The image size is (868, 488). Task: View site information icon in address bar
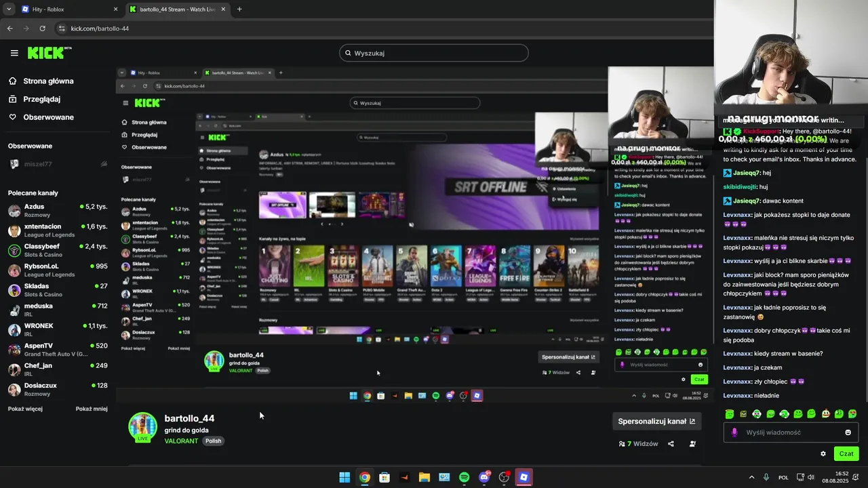click(x=62, y=28)
